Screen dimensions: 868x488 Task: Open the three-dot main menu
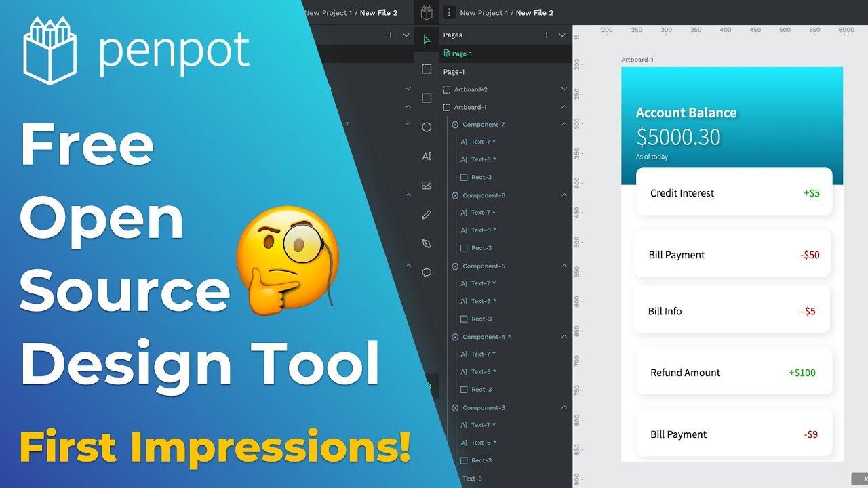[x=449, y=12]
